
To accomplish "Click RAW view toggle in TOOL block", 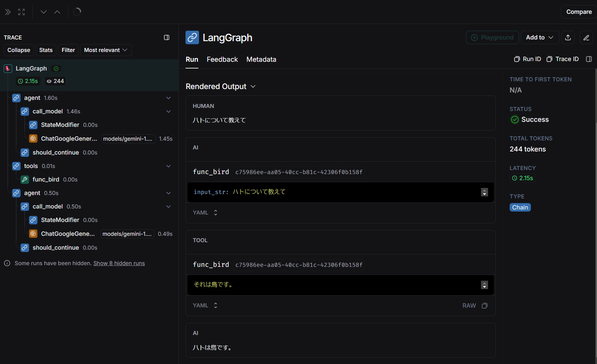I will pos(469,306).
